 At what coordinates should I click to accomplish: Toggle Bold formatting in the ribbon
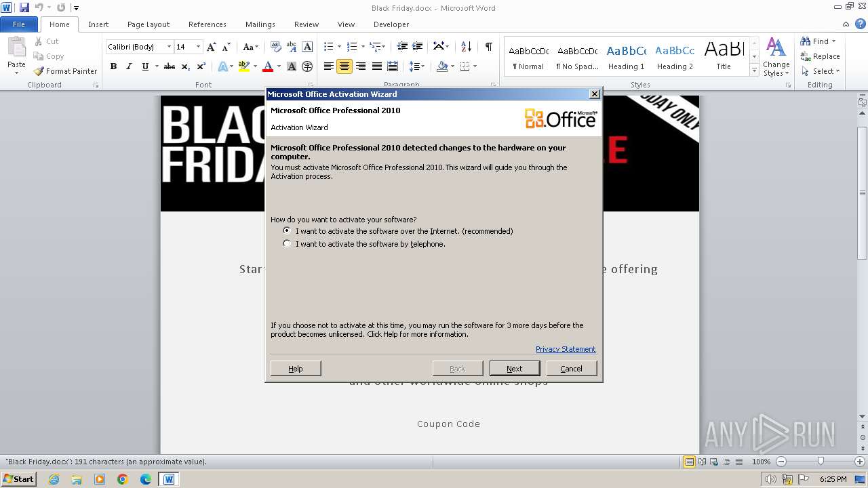[113, 66]
